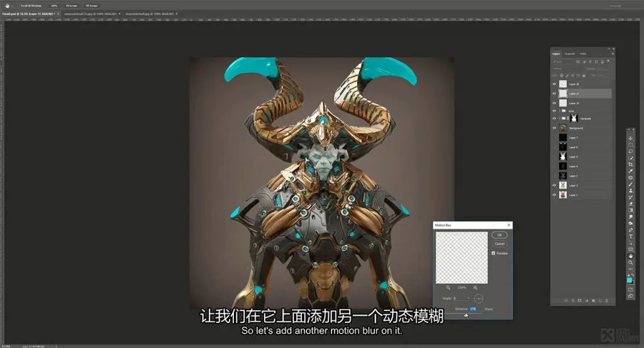Select the Brush tool

pyautogui.click(x=630, y=184)
